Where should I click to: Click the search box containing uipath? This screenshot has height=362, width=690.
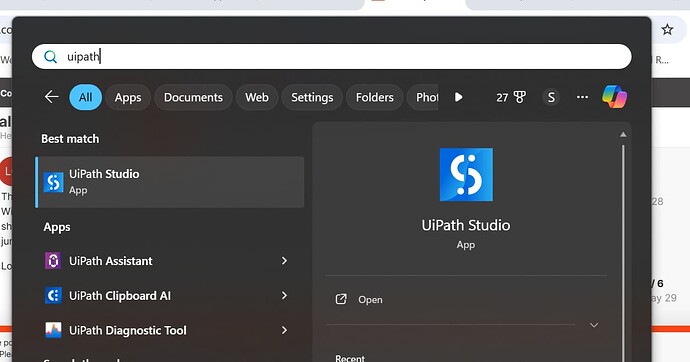pos(331,56)
